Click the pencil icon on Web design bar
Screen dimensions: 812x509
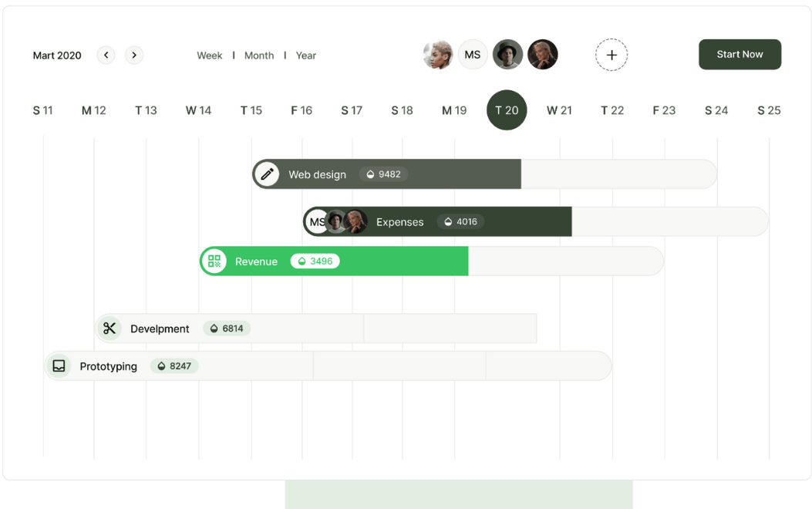(x=268, y=174)
